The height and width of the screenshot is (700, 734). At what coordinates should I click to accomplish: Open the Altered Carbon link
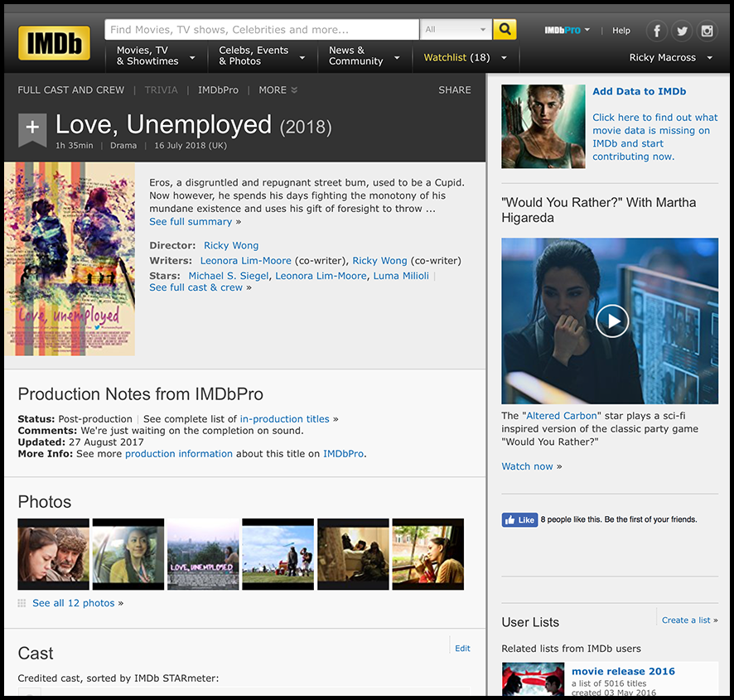(562, 416)
